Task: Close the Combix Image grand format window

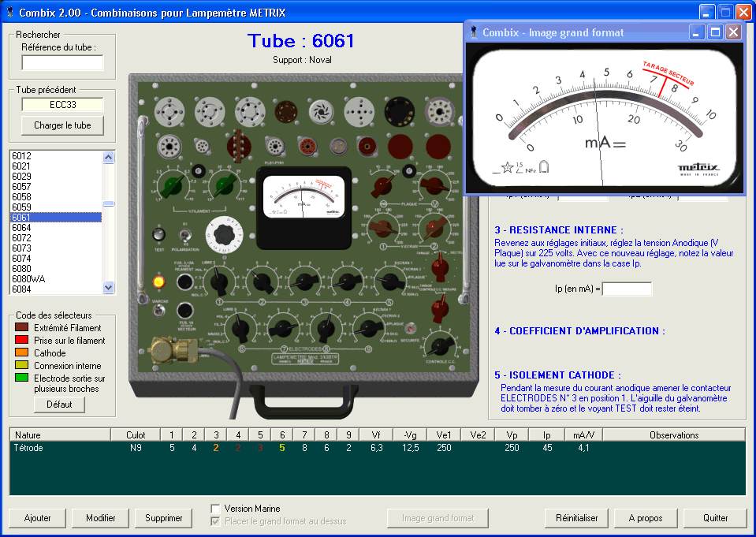Action: coord(733,32)
